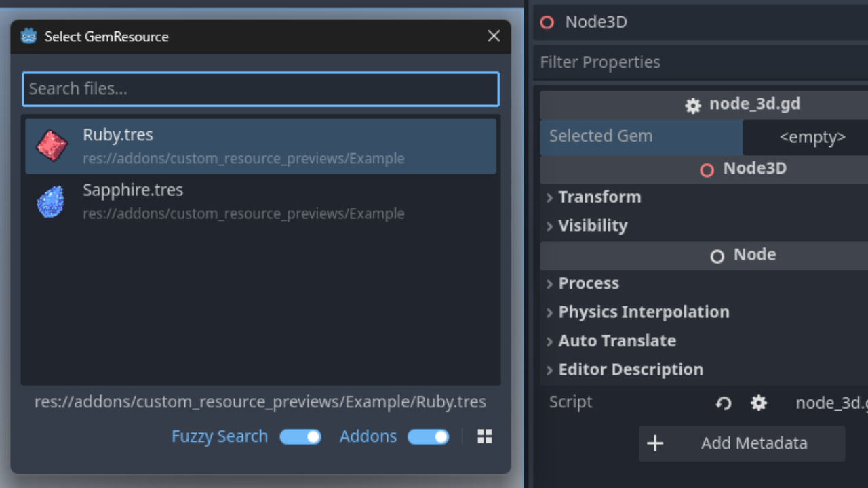Click the Node3D name at inspector top
868x488 pixels.
(596, 22)
